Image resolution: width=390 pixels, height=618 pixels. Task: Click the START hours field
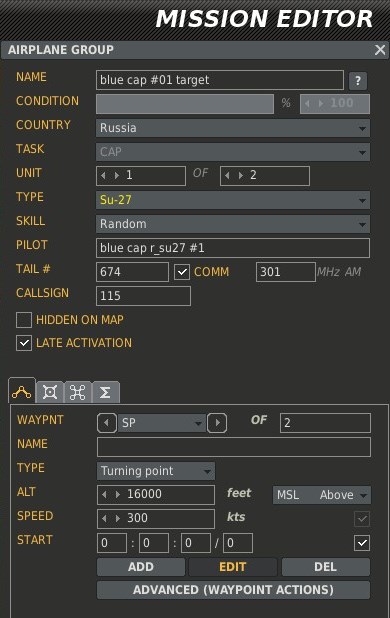coord(112,543)
